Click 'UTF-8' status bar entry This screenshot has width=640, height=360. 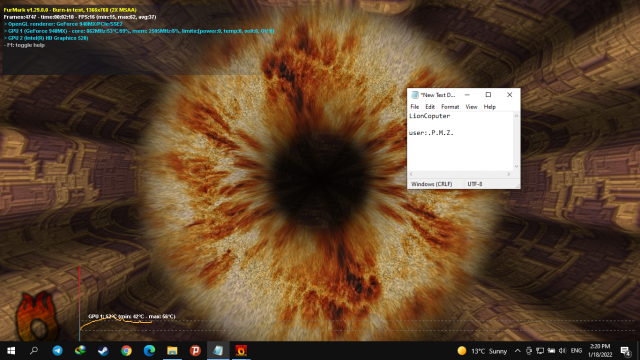(475, 184)
